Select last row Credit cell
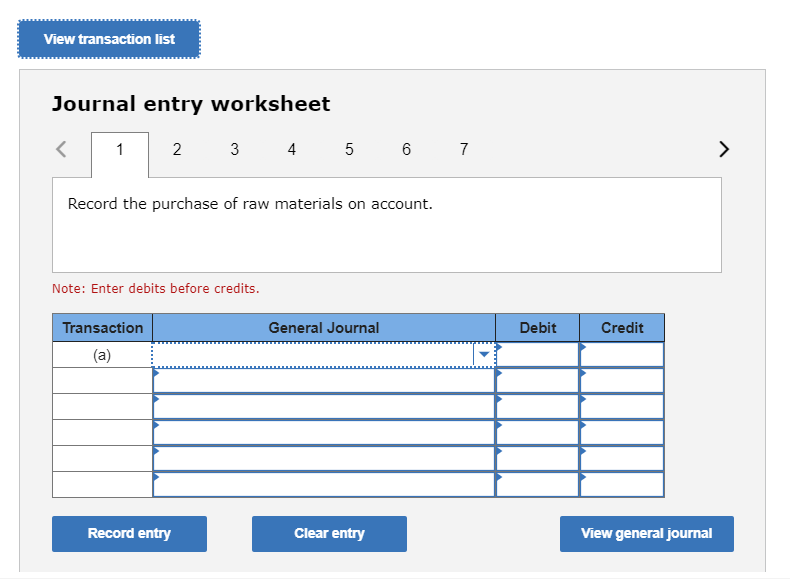 622,484
